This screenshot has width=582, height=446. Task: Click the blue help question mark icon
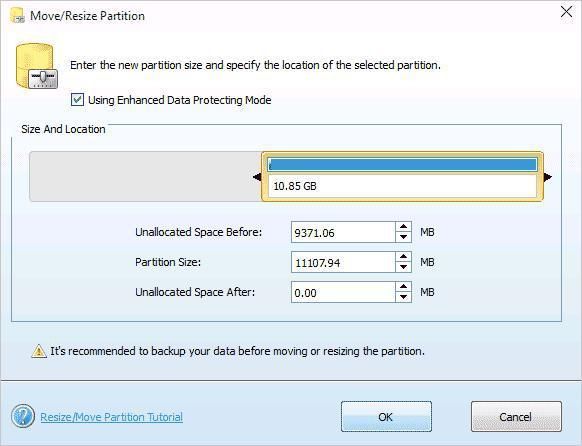[x=23, y=416]
